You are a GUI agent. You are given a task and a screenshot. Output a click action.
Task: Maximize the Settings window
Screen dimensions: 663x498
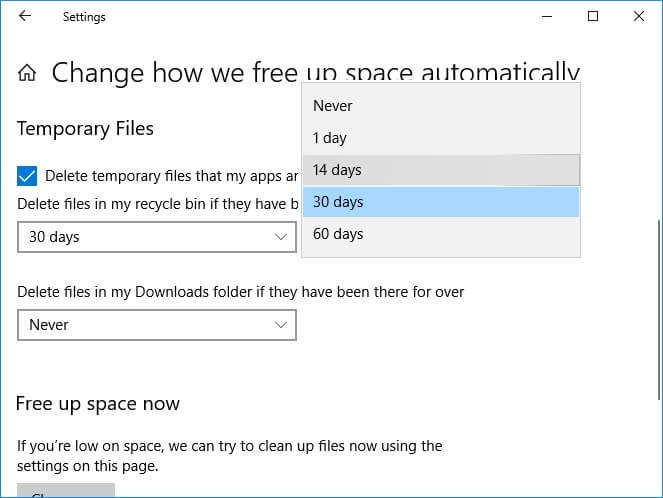tap(593, 17)
